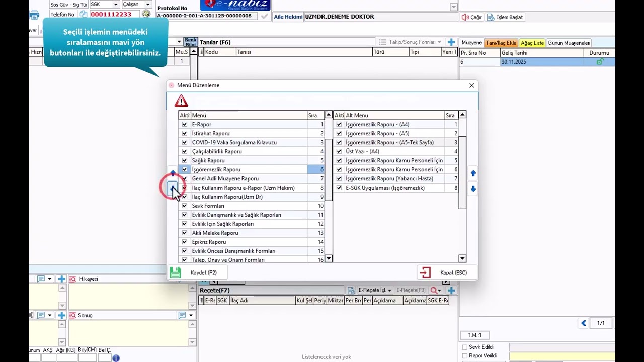This screenshot has width=644, height=362.
Task: Select İşgöremezlik Raporu row in Menü list
Action: 252,169
